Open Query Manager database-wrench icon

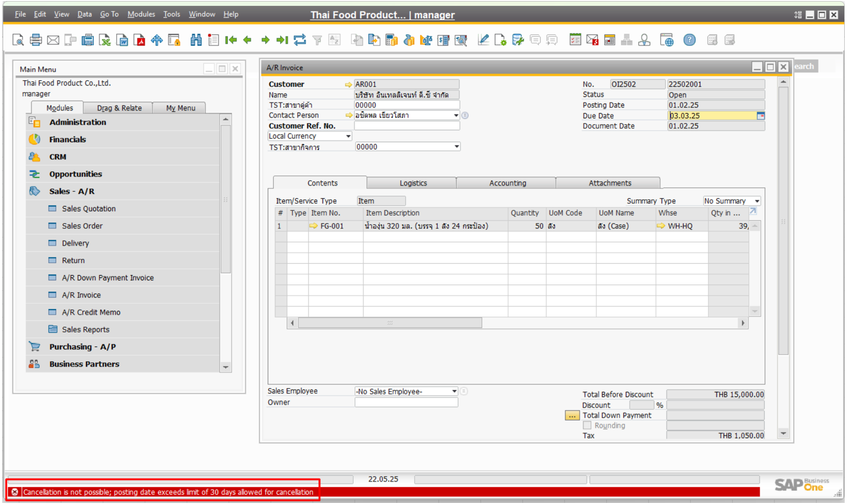tap(518, 40)
